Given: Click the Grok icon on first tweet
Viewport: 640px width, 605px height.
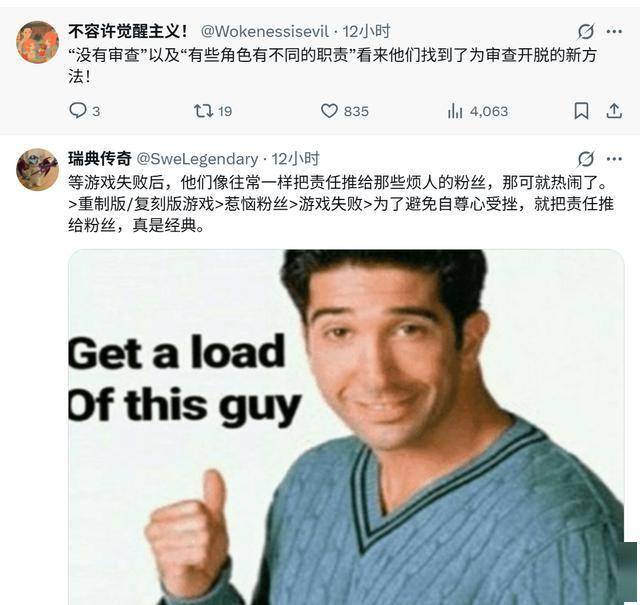Looking at the screenshot, I should pos(585,31).
